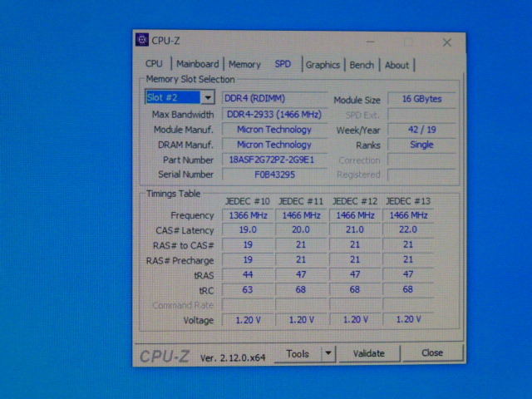Click the JEDEC #13 column header

coord(408,201)
